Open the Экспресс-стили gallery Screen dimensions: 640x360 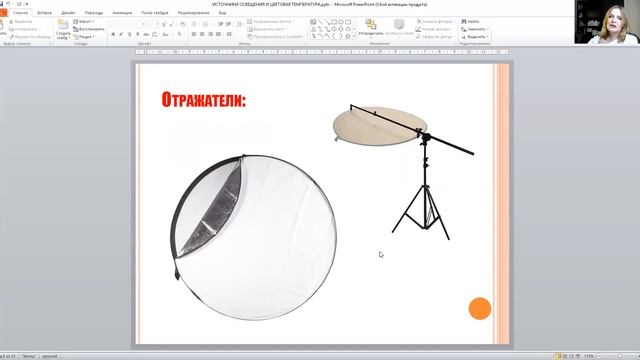coord(399,28)
